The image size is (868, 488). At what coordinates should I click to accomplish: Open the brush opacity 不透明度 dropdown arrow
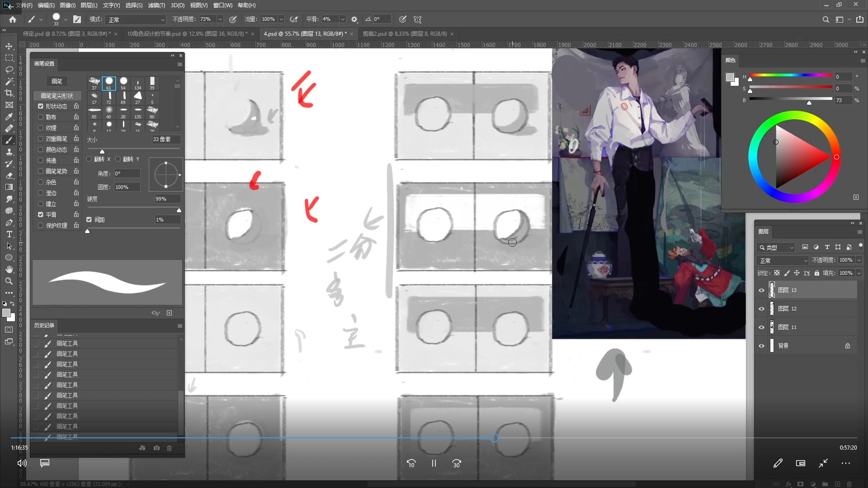[x=220, y=19]
